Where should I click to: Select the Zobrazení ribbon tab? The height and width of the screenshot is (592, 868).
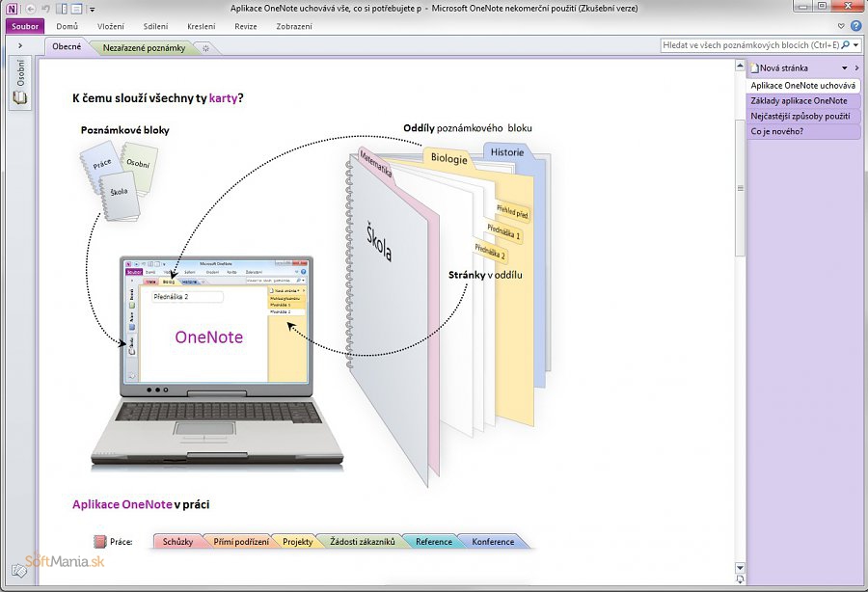(x=294, y=26)
